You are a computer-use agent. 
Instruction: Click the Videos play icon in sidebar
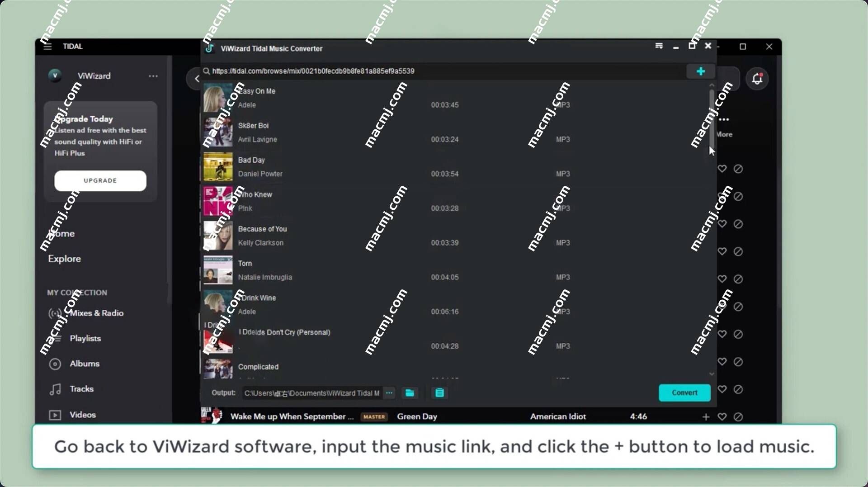55,415
